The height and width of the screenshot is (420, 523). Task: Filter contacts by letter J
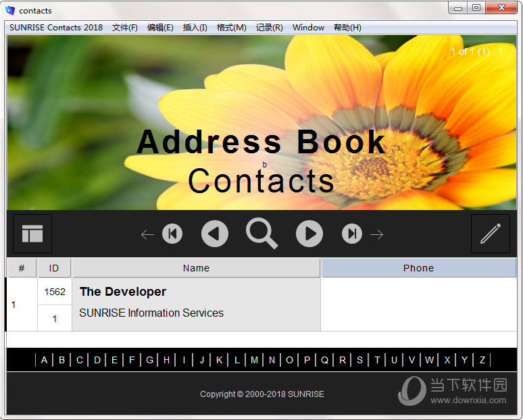[202, 360]
